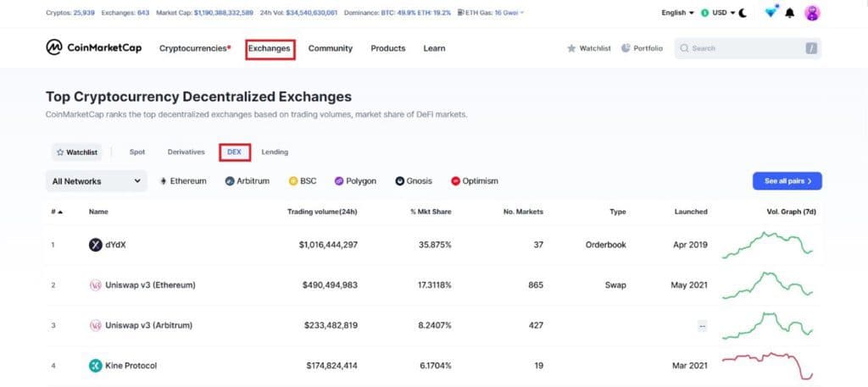Open notifications bell icon

point(790,13)
